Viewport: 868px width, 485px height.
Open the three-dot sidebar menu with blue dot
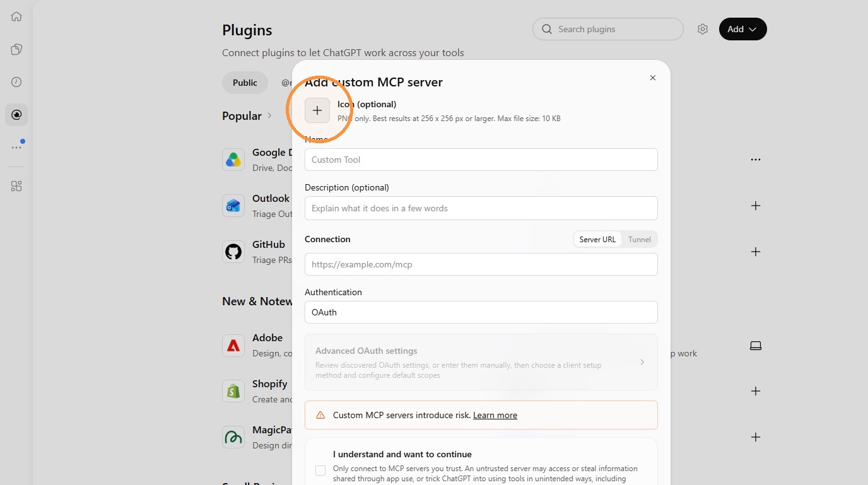[16, 148]
